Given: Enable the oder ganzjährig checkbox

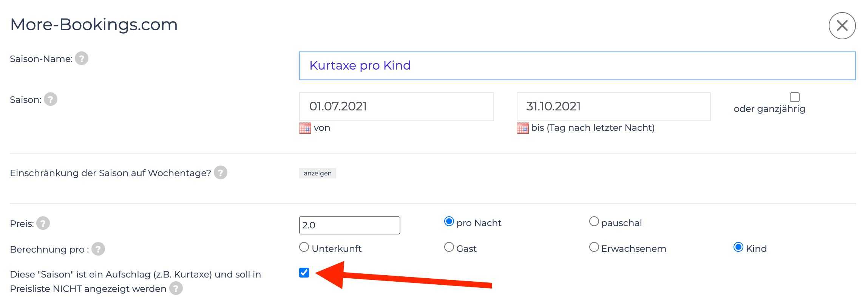Looking at the screenshot, I should click(795, 97).
